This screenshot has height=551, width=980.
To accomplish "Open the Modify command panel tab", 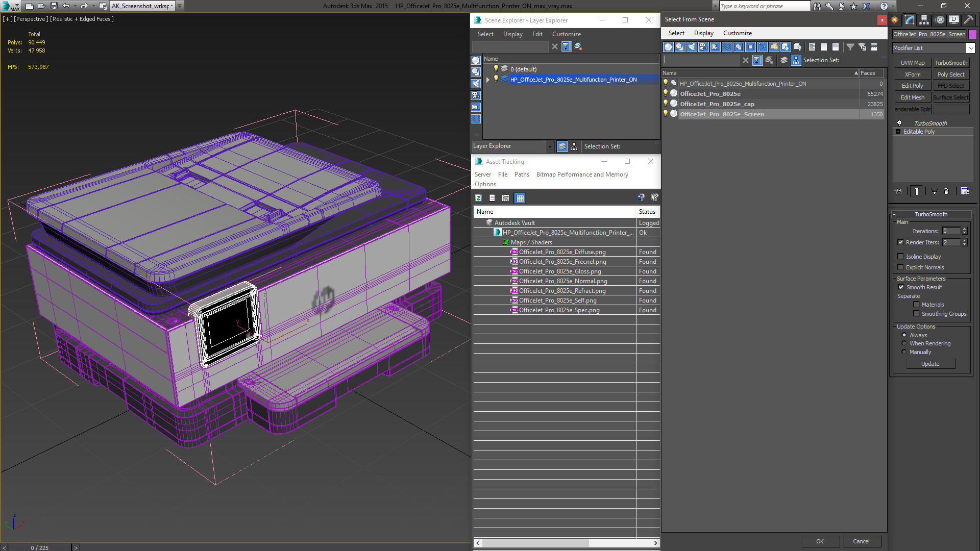I will coord(910,20).
